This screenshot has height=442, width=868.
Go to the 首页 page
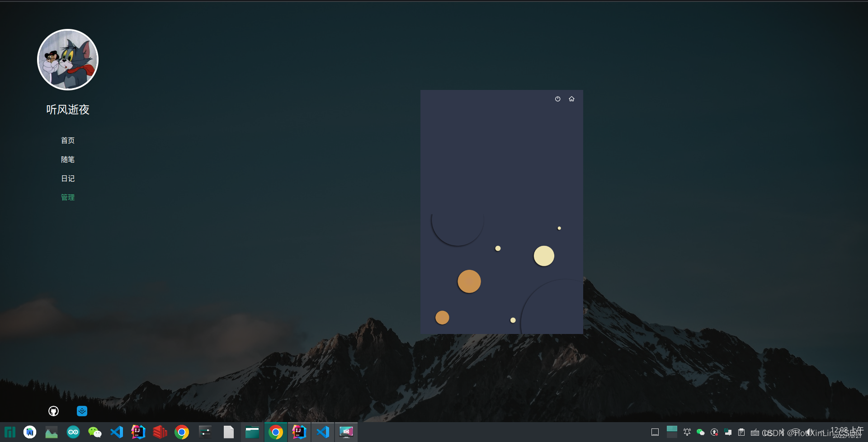(x=68, y=141)
